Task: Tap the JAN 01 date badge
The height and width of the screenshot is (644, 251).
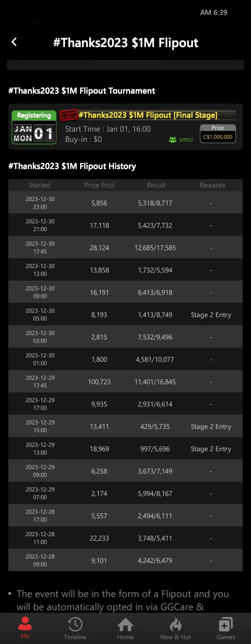Action: point(34,133)
